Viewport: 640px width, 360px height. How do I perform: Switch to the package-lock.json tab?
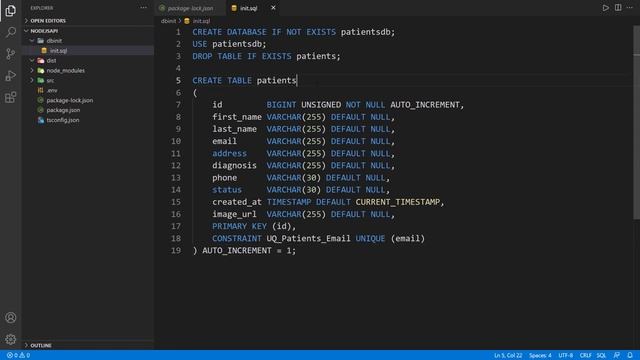pos(190,8)
